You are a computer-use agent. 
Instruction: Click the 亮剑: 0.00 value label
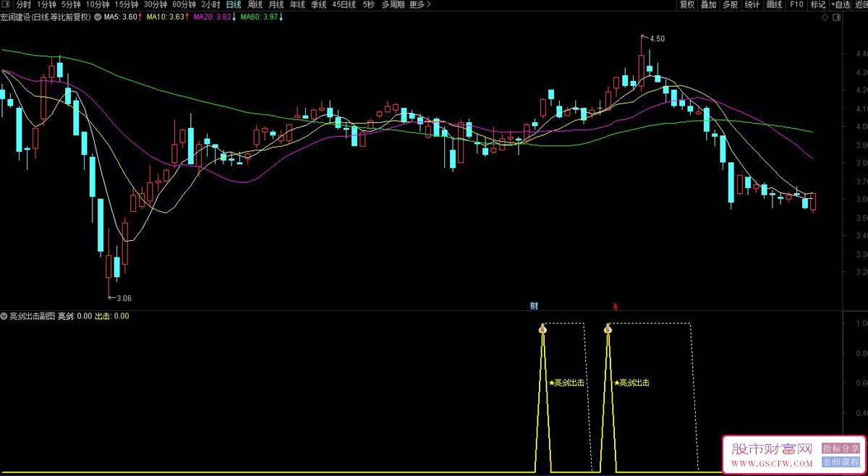tap(75, 316)
